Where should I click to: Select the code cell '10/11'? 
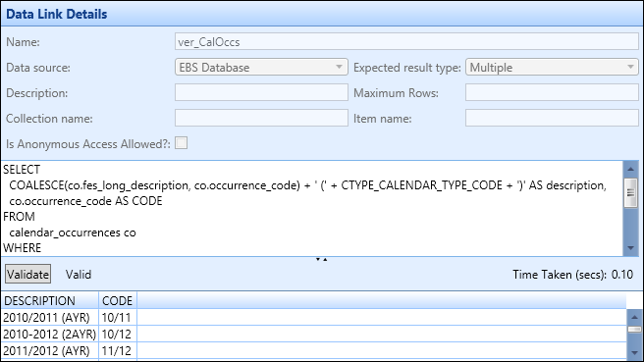(x=118, y=317)
